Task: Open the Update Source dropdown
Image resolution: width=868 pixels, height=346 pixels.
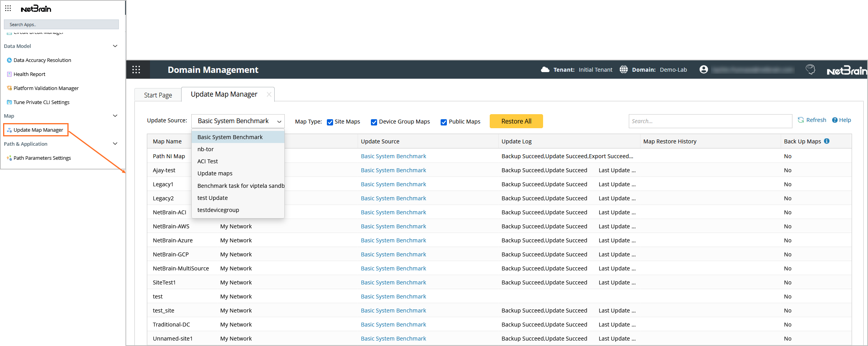Action: (x=238, y=121)
